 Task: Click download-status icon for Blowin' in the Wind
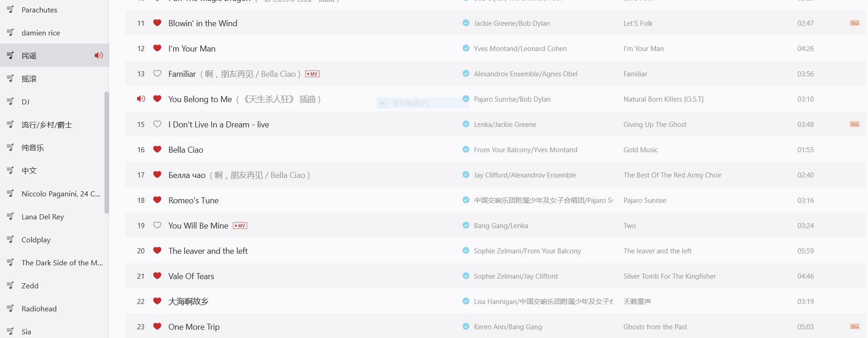[x=466, y=23]
